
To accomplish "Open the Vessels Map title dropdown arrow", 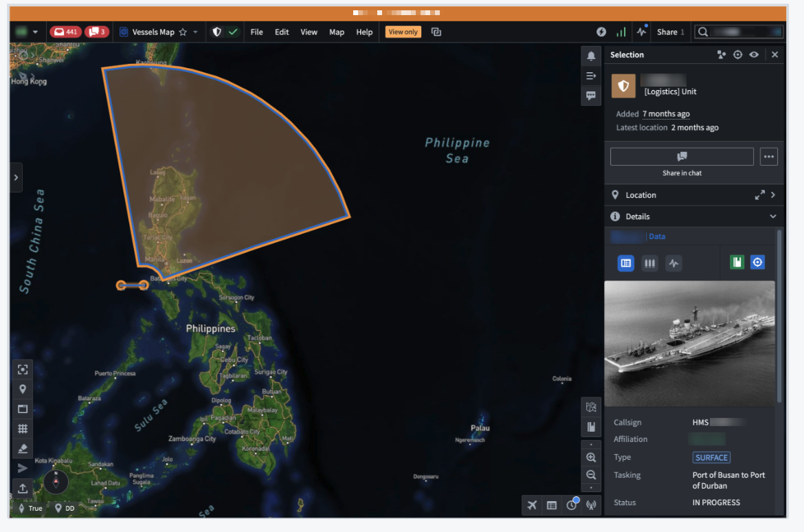I will (195, 32).
